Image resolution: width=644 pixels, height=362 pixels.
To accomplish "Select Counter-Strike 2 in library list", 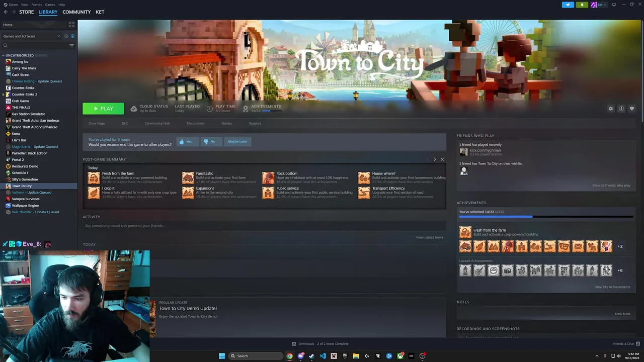I will point(24,94).
